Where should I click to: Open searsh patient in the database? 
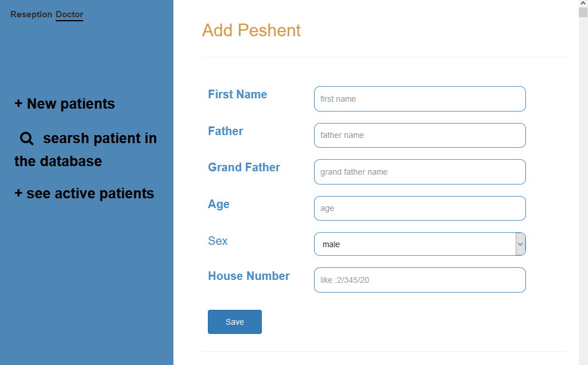tap(85, 149)
